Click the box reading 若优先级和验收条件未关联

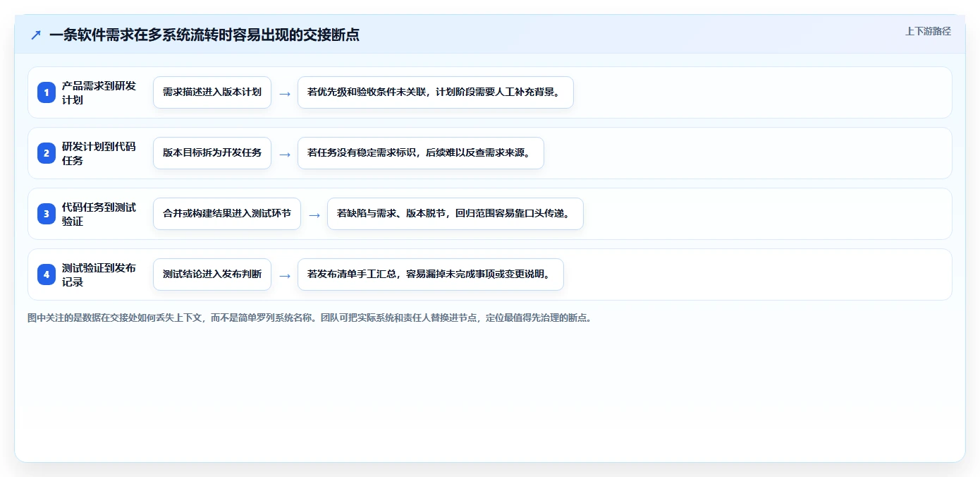[436, 92]
